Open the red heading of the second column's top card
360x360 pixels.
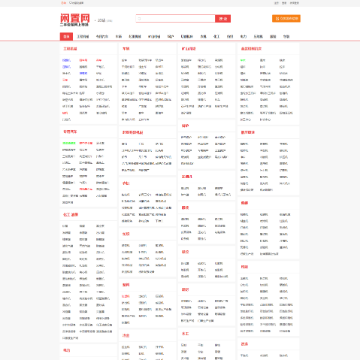(126, 49)
